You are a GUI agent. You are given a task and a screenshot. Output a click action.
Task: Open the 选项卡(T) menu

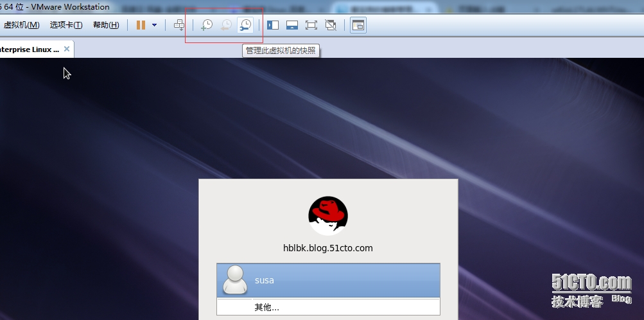point(66,25)
